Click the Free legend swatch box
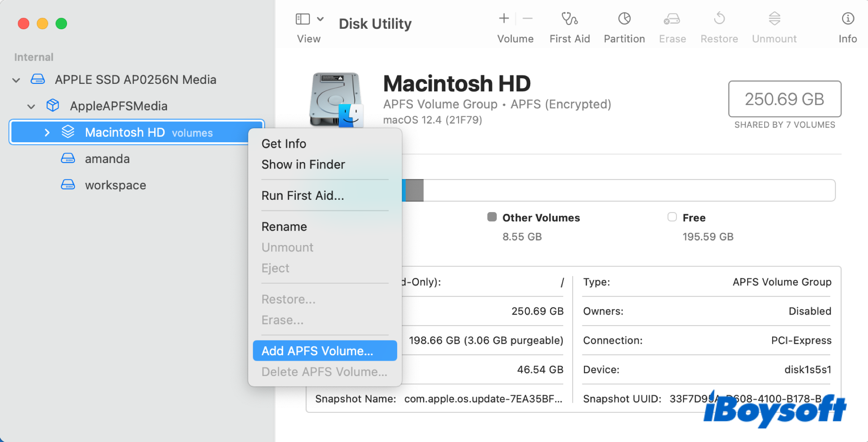 672,217
